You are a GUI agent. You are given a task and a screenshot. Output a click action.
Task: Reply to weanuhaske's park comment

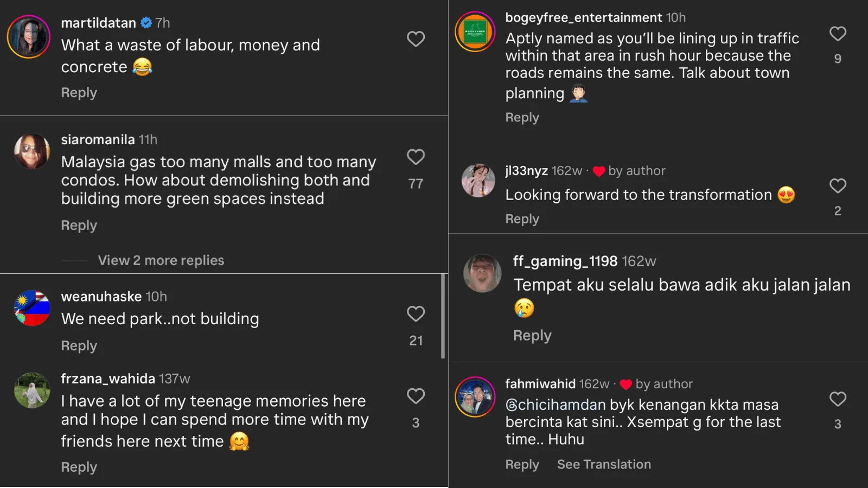(x=79, y=346)
